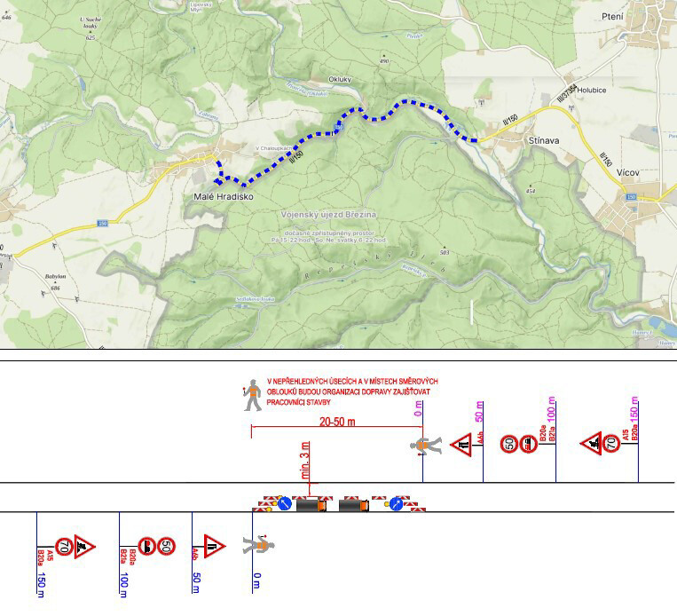Click the 150 road shield near Vícov
This screenshot has height=616, width=677.
631,197
